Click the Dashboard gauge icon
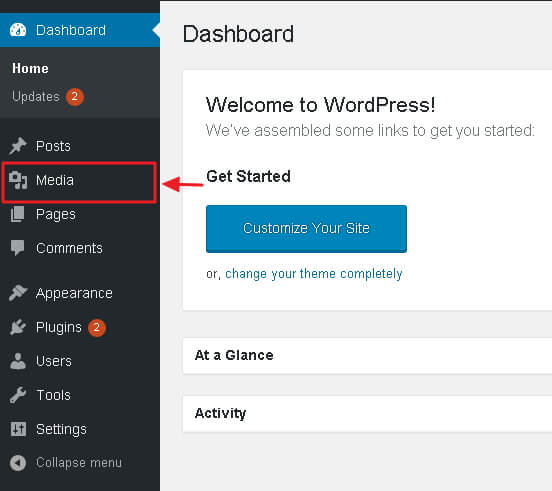Viewport: 552px width, 491px height. tap(18, 30)
